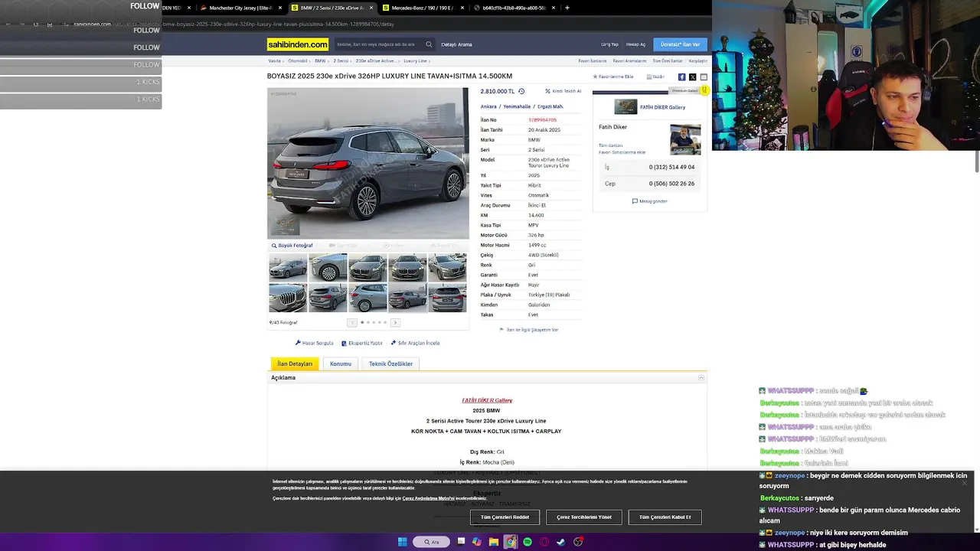This screenshot has width=980, height=551.
Task: Click the search magnifier icon in site header
Action: point(429,44)
